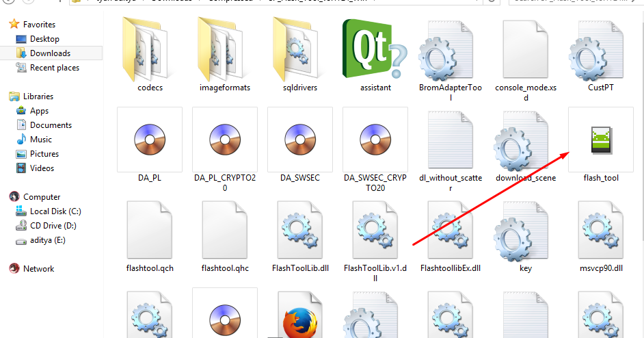Select the Firefox-icon file in bottom row
The image size is (644, 338).
coord(300,315)
